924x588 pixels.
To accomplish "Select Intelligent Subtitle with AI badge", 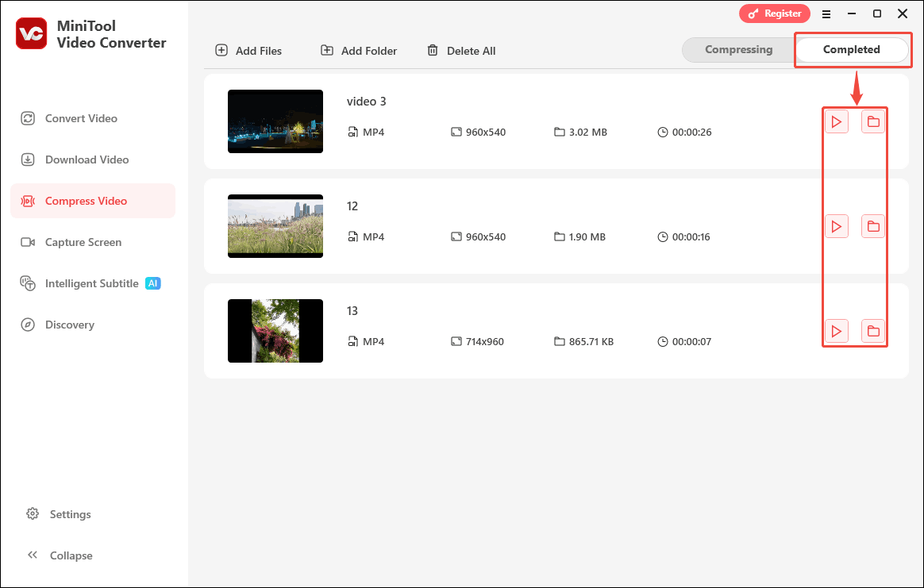I will [x=28, y=283].
